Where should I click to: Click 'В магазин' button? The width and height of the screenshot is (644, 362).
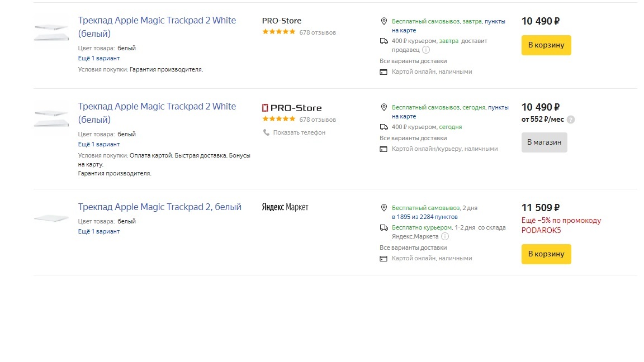tap(544, 142)
